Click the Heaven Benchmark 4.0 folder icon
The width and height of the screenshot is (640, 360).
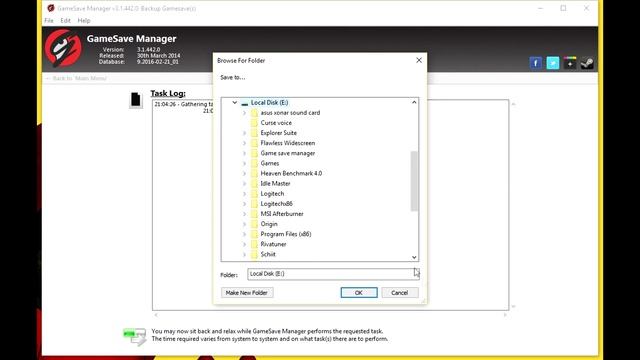(254, 173)
